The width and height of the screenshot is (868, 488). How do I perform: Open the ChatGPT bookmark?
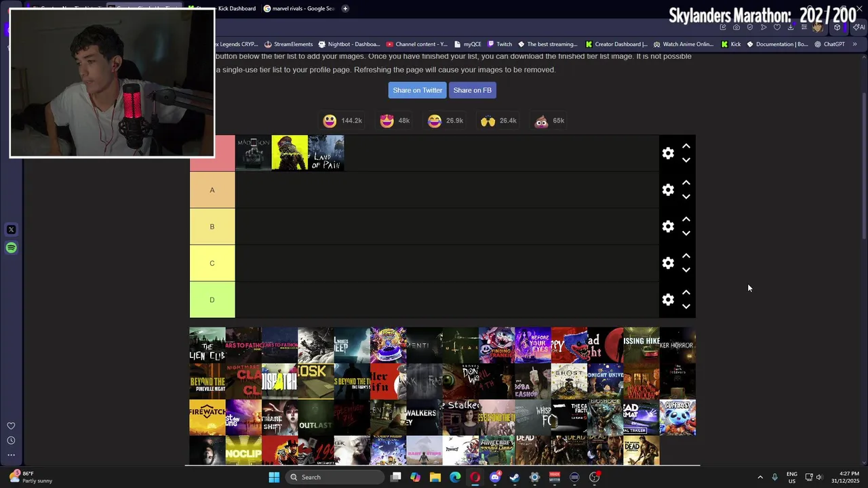(829, 44)
